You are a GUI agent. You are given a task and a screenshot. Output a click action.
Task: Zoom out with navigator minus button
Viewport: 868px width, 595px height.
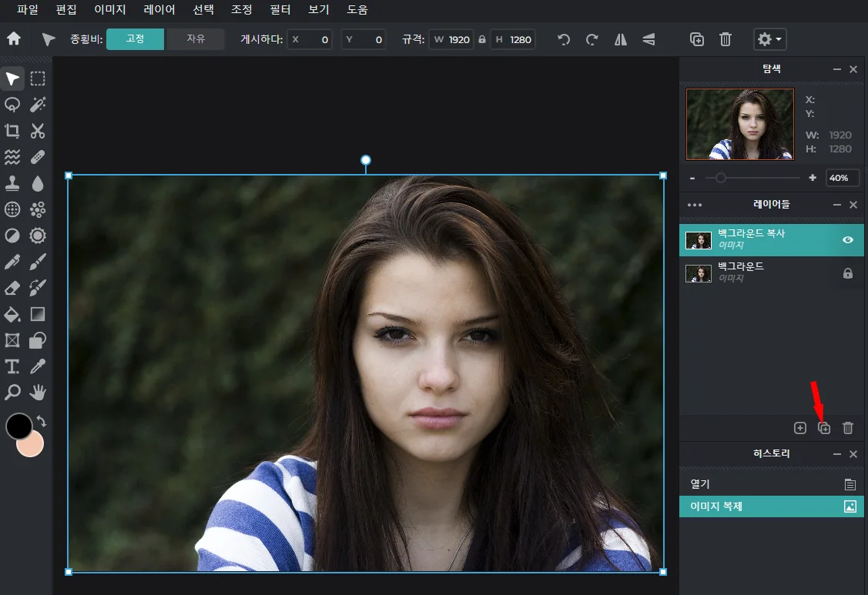coord(692,178)
